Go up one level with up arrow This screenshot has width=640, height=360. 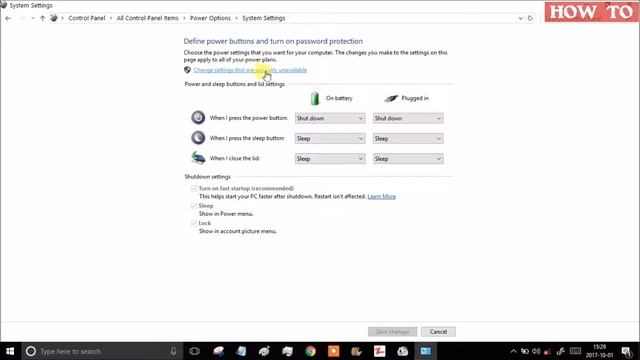point(42,18)
